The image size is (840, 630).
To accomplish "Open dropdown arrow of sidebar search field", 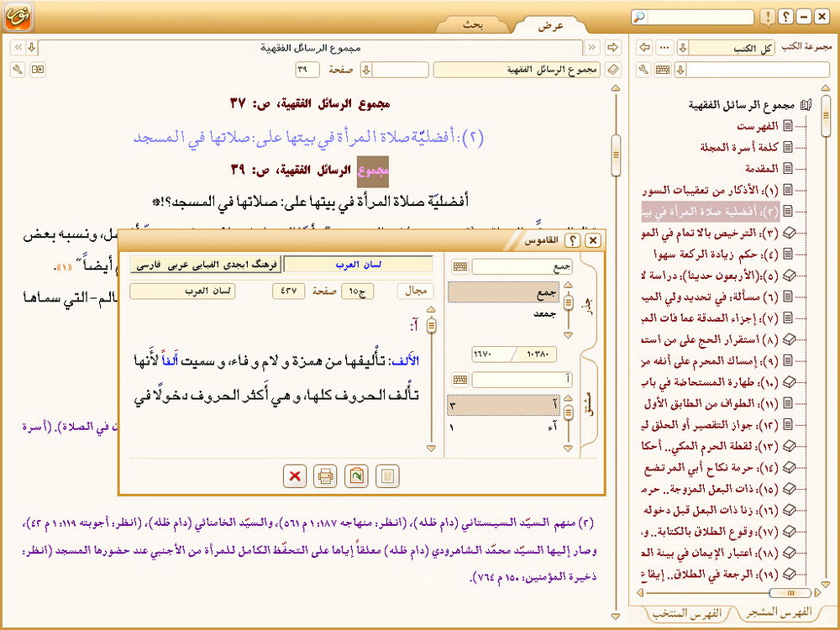I will pyautogui.click(x=681, y=70).
